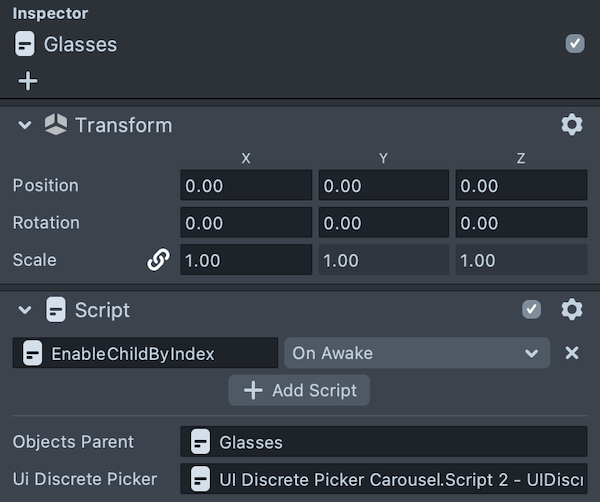
Task: Click the Script component icon
Action: click(56, 310)
